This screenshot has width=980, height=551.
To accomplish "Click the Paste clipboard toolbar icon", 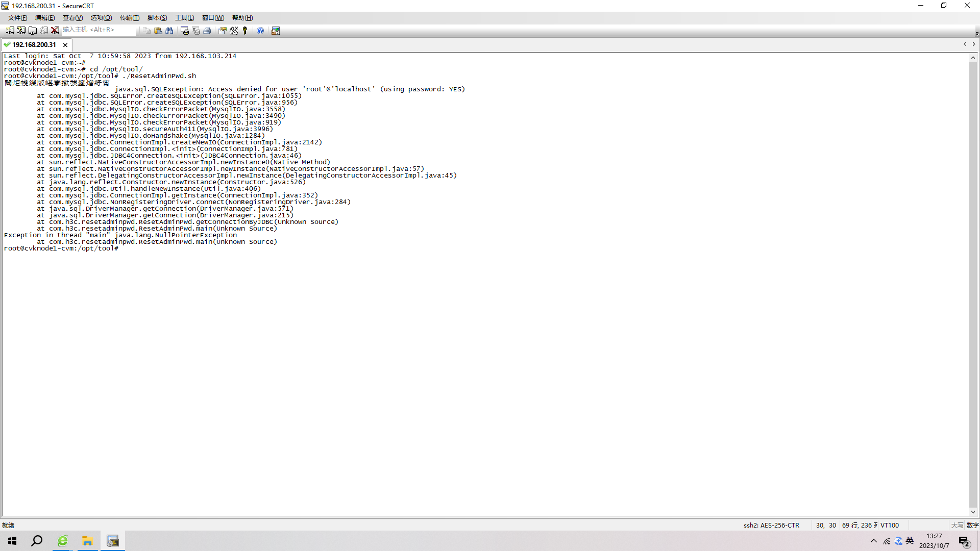I will coord(158,31).
